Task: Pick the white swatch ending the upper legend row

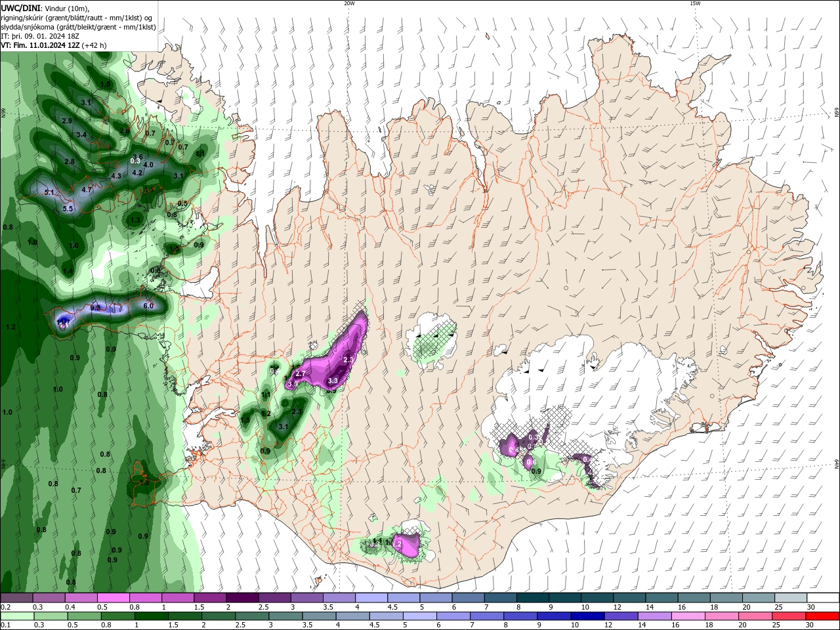Action: pos(823,598)
